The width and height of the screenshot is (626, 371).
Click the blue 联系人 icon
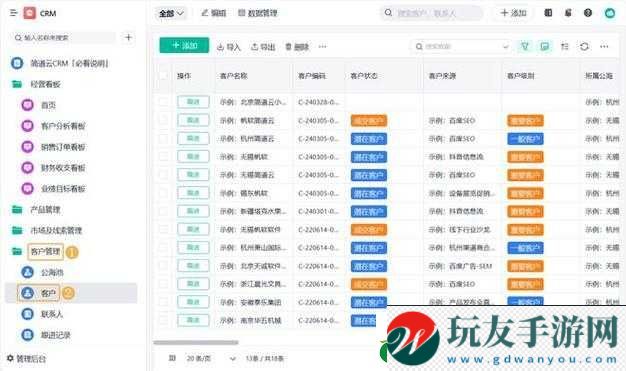27,314
